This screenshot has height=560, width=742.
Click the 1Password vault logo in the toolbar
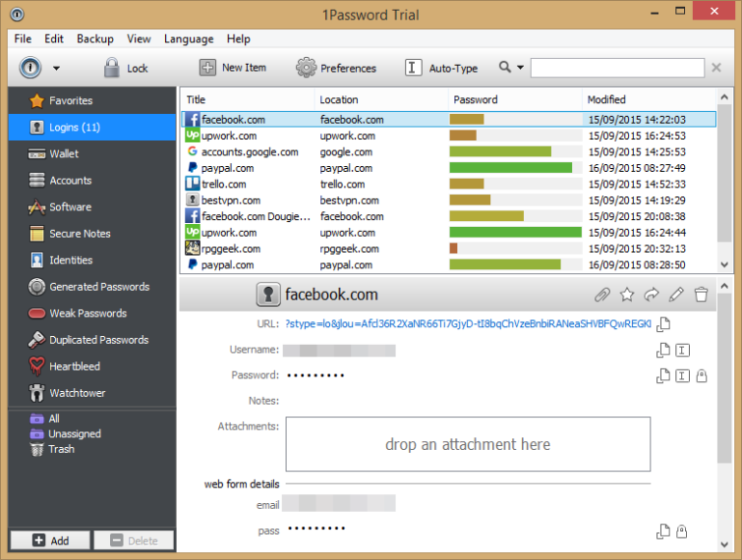pos(30,68)
